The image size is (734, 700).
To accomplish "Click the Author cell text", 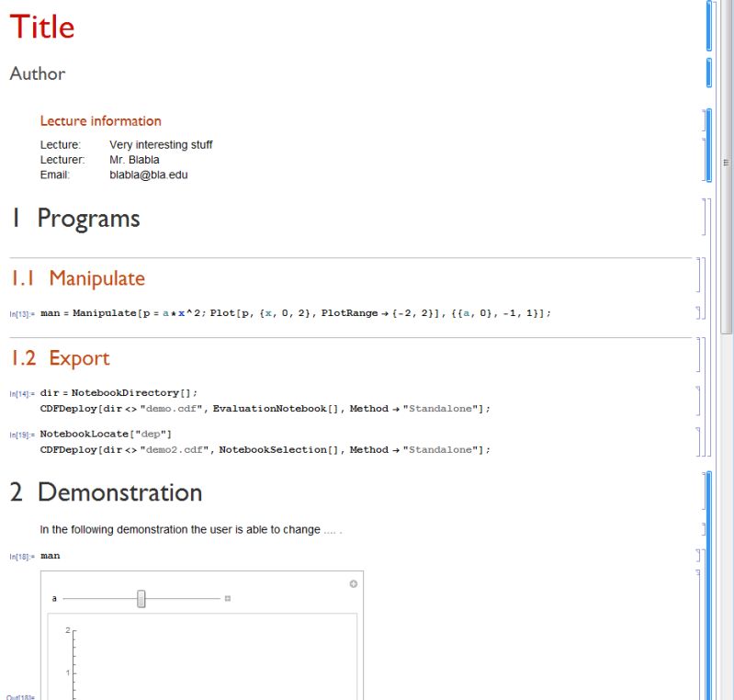I will (x=38, y=73).
